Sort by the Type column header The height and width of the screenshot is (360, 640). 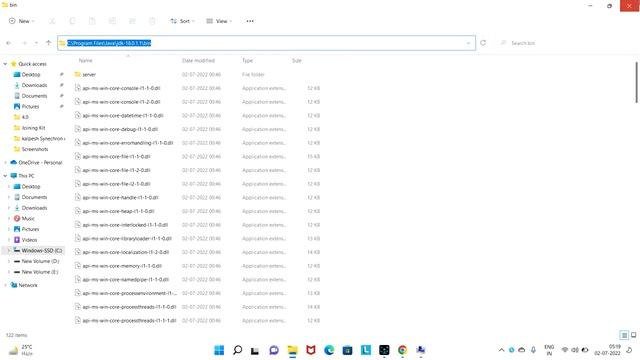[x=247, y=60]
